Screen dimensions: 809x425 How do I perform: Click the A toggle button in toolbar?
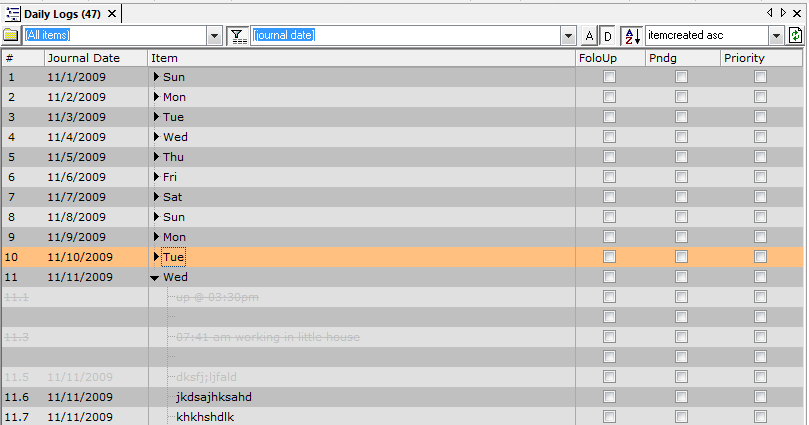pos(589,36)
